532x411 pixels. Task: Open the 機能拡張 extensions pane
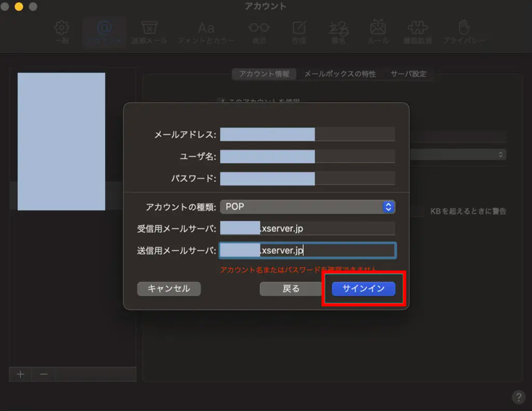[417, 32]
